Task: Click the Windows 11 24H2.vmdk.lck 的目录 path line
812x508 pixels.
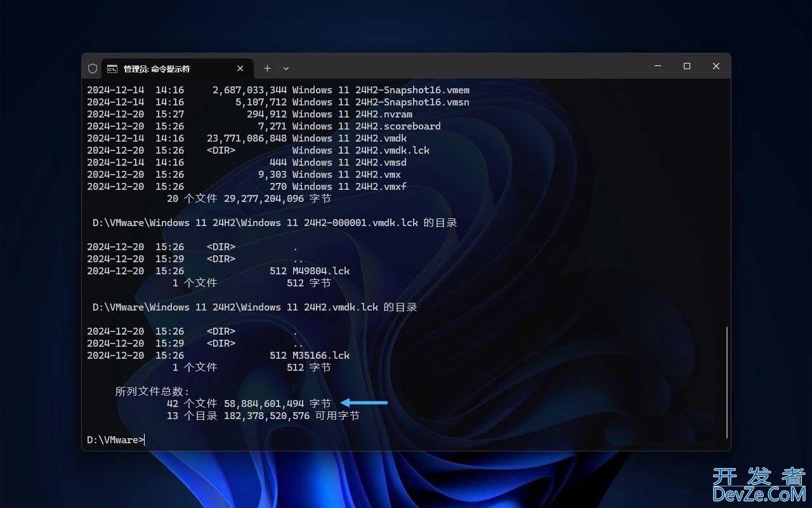Action: pos(255,307)
